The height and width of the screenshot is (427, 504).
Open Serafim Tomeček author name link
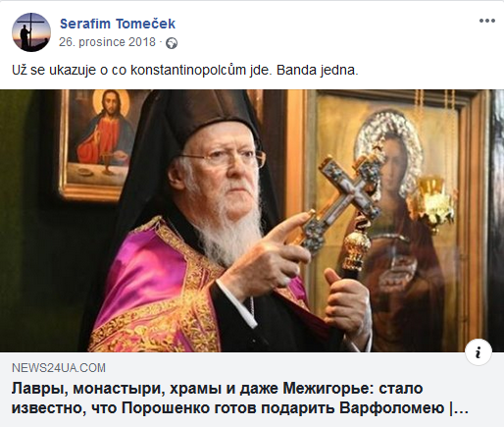click(x=118, y=24)
